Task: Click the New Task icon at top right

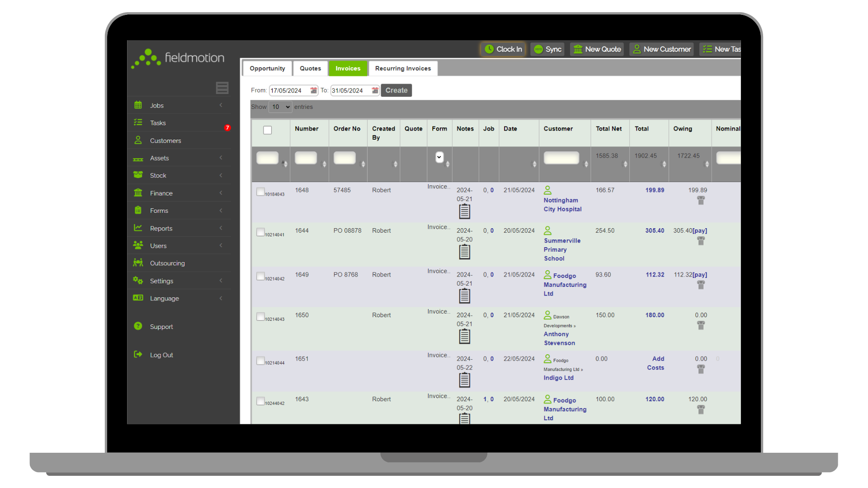Action: pos(708,49)
